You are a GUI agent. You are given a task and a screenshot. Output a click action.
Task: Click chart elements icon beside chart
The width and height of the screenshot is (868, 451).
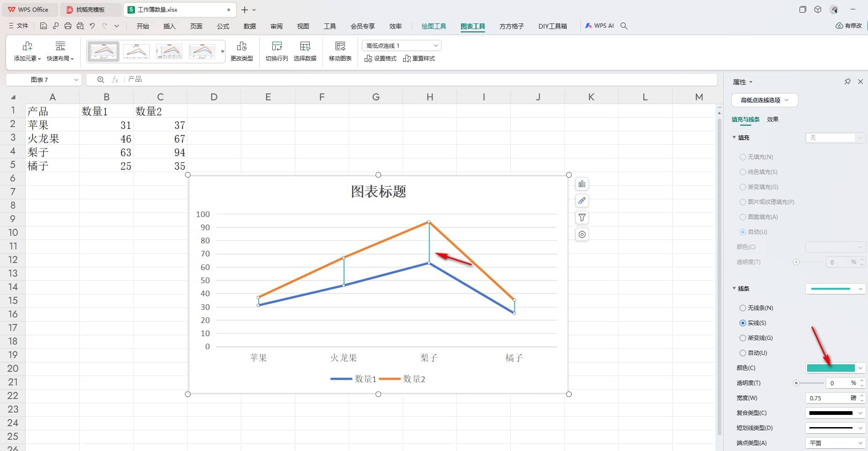click(582, 184)
